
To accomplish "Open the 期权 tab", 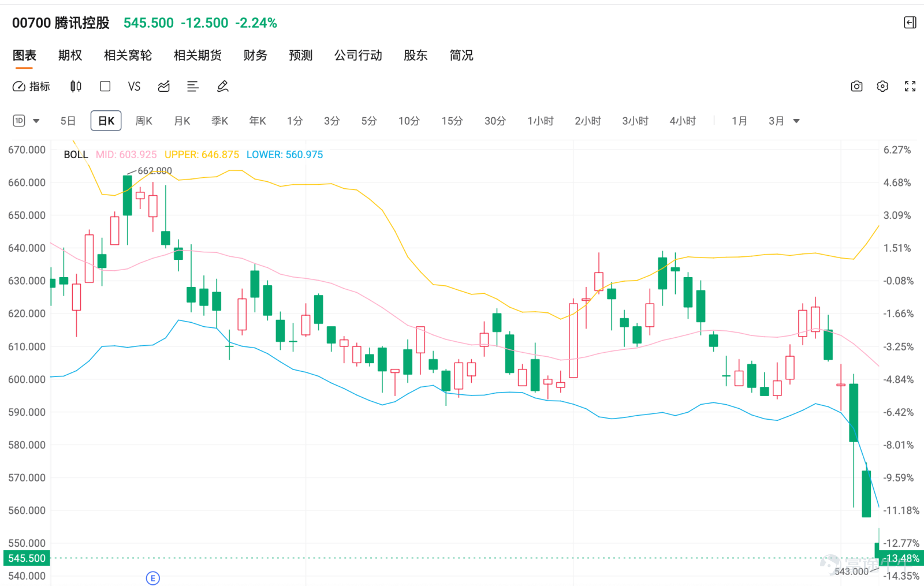I will pyautogui.click(x=70, y=55).
